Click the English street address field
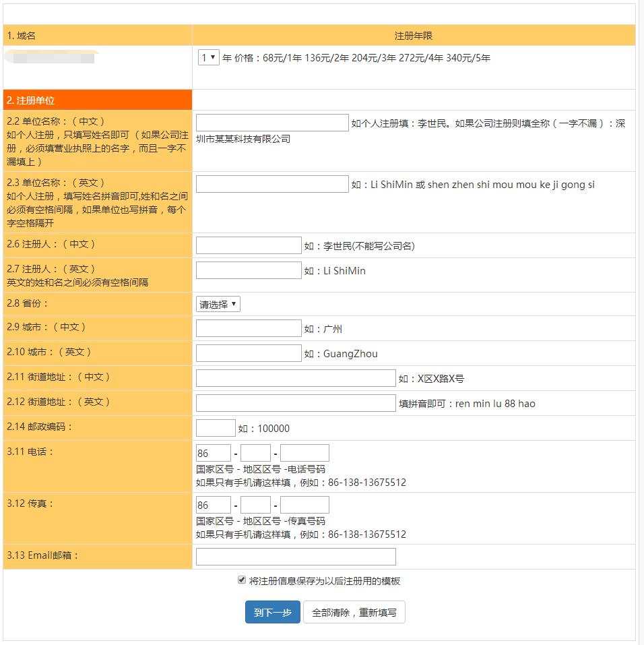The height and width of the screenshot is (645, 644). [x=295, y=403]
